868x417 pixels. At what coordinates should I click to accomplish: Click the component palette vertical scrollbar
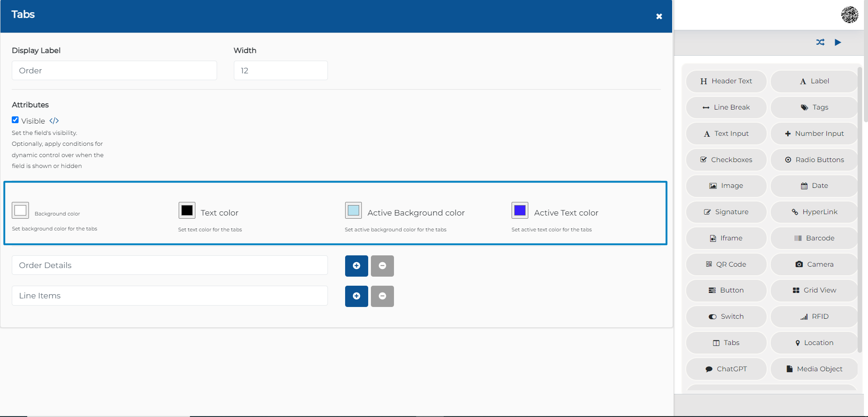(860, 210)
